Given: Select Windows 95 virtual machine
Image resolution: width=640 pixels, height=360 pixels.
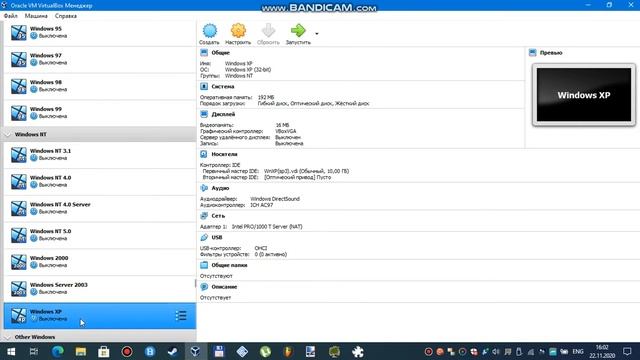Looking at the screenshot, I should point(100,33).
